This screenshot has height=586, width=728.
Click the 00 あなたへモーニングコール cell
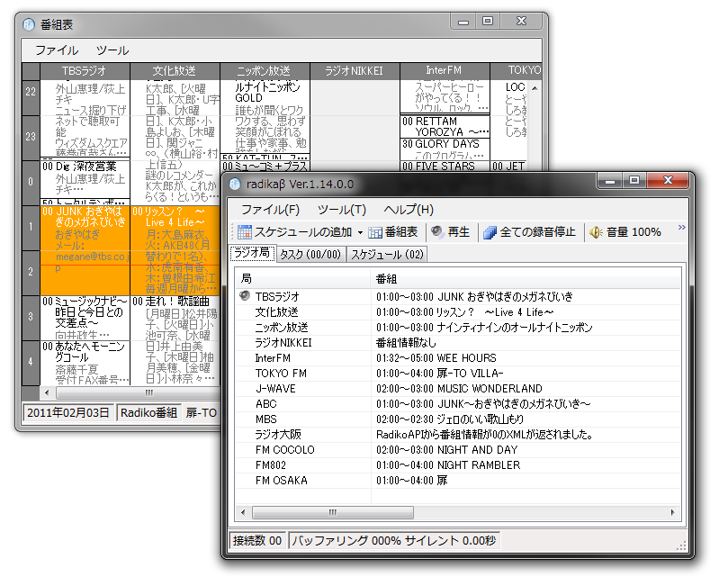[x=85, y=363]
